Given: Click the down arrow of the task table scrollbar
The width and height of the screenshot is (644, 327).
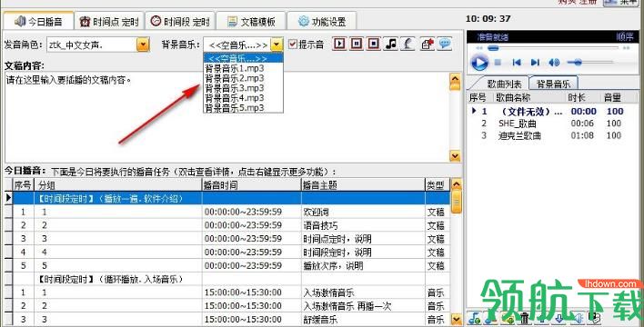Looking at the screenshot, I should [457, 319].
